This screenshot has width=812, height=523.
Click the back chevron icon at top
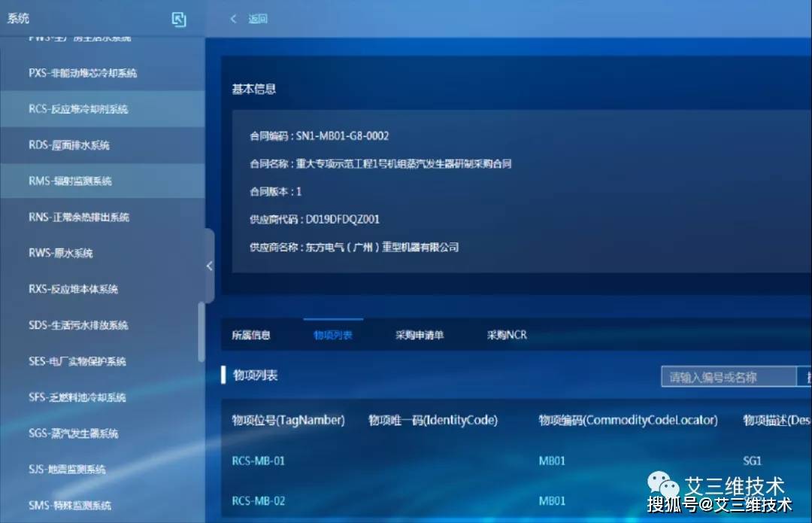pyautogui.click(x=233, y=18)
